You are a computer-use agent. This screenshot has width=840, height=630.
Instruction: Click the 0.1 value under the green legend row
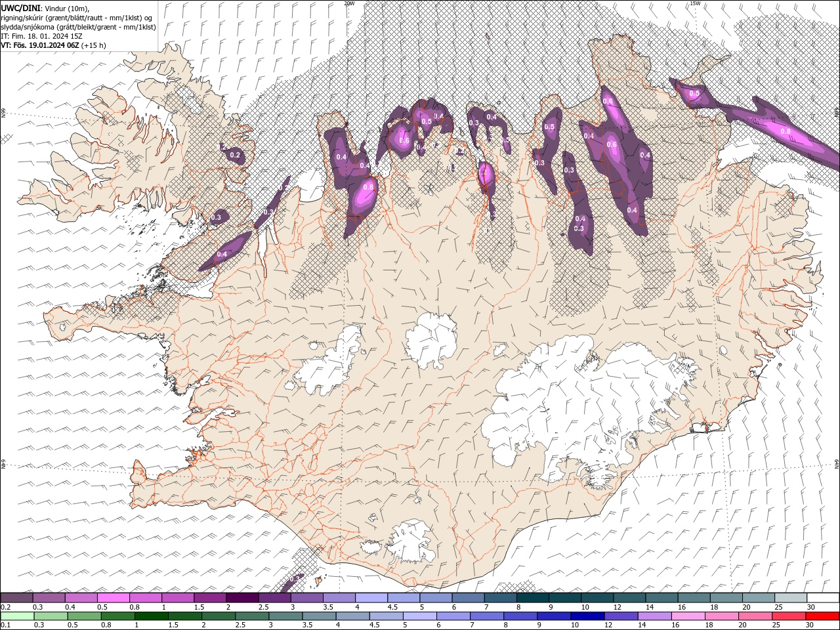pos(5,625)
